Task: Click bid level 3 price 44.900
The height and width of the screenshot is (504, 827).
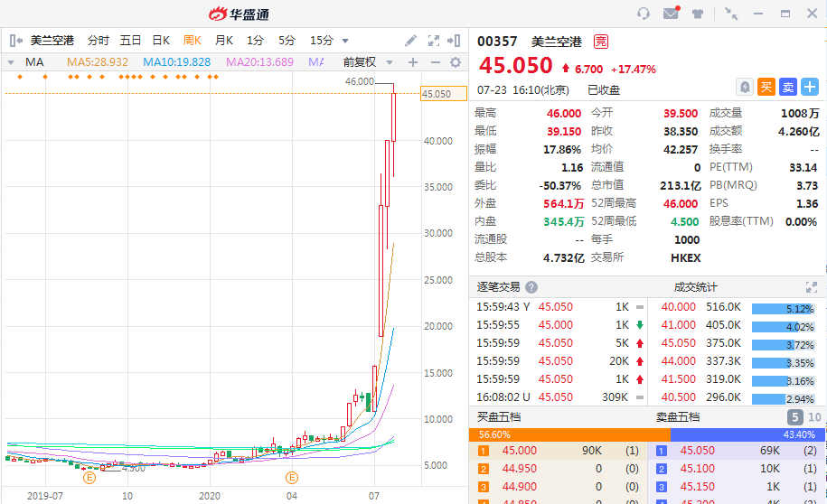Action: pos(519,487)
